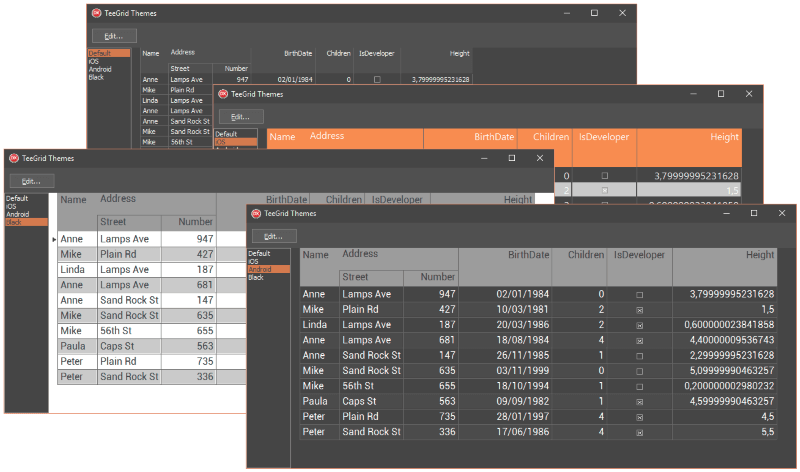
Task: Toggle IsDeveloper checkbox for Peter Sand Rock St
Action: tap(639, 432)
